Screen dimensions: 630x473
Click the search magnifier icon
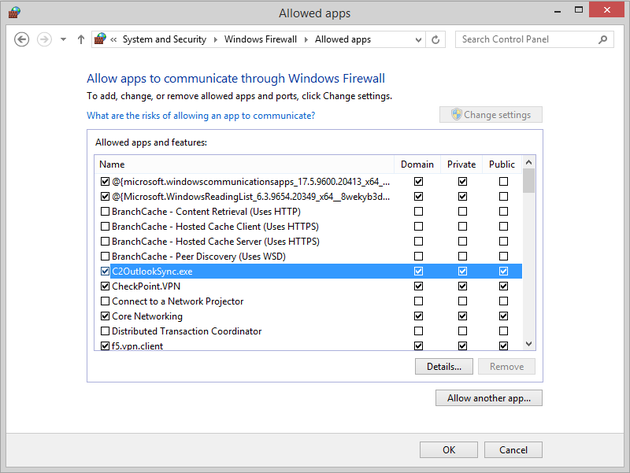(602, 39)
